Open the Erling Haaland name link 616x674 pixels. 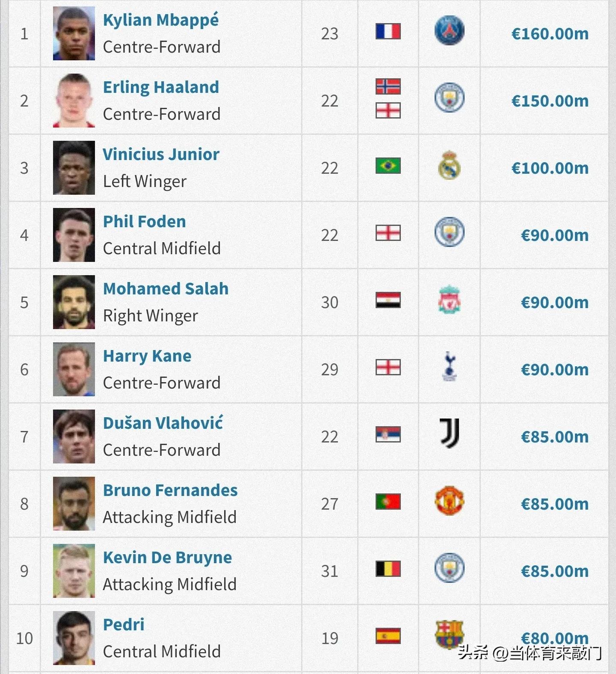point(161,87)
